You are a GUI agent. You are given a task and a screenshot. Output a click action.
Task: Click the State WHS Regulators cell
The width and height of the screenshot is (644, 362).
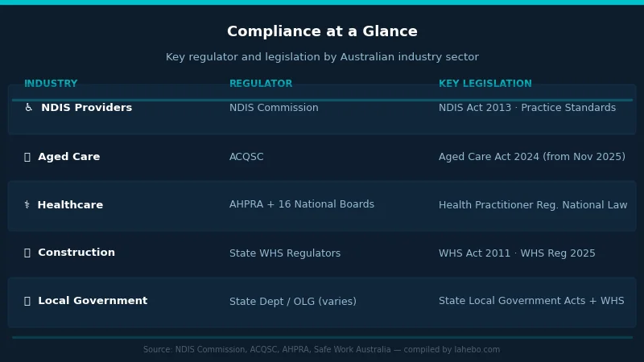pos(285,253)
